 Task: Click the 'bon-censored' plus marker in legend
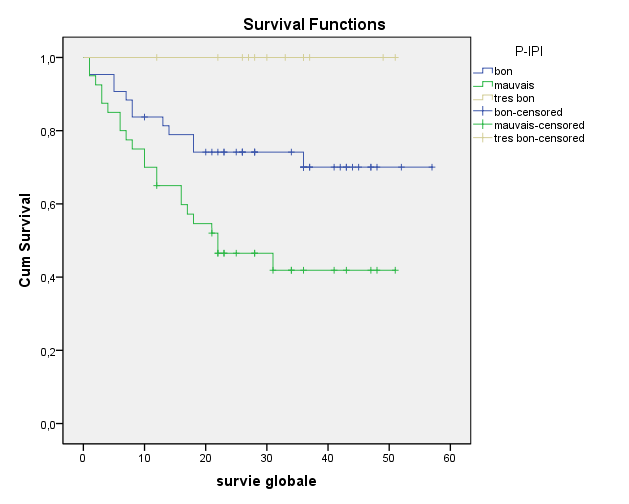pos(483,112)
